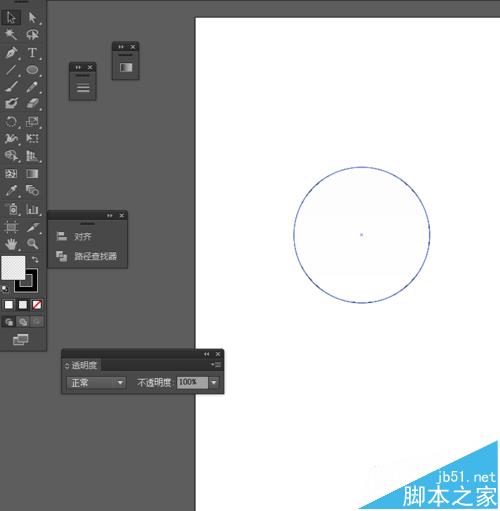The width and height of the screenshot is (500, 511).
Task: Choose the Column Graph tool
Action: pyautogui.click(x=32, y=209)
